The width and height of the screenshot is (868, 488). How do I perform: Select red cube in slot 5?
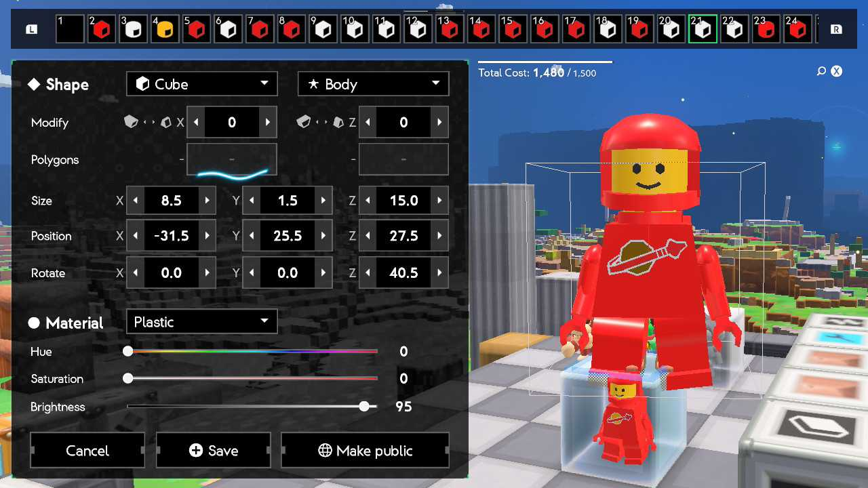(x=197, y=29)
